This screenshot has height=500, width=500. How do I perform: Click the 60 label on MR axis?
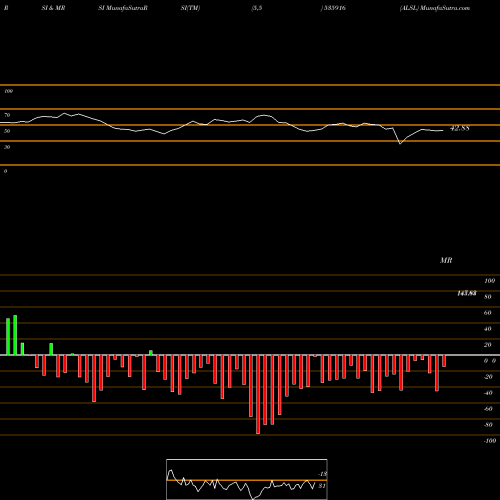[488, 313]
